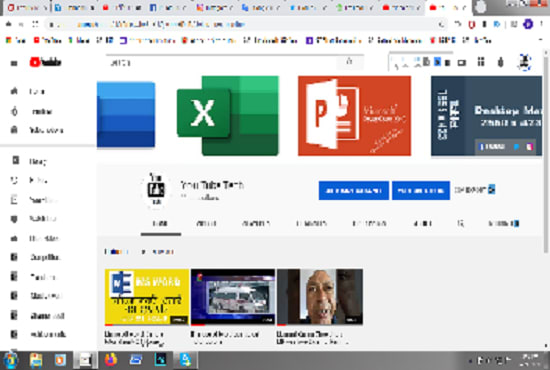Open the MS Word yellow video thumbnail

[147, 297]
